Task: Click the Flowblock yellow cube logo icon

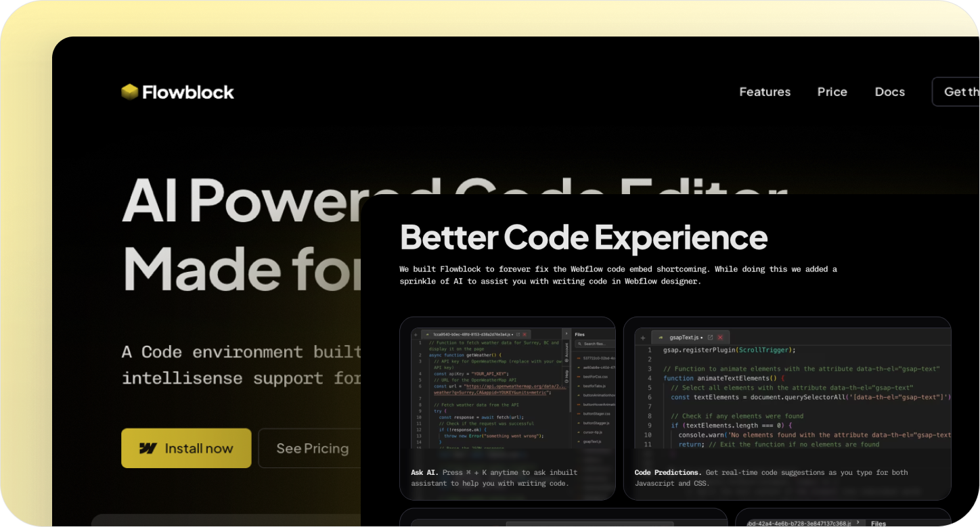Action: [x=130, y=92]
